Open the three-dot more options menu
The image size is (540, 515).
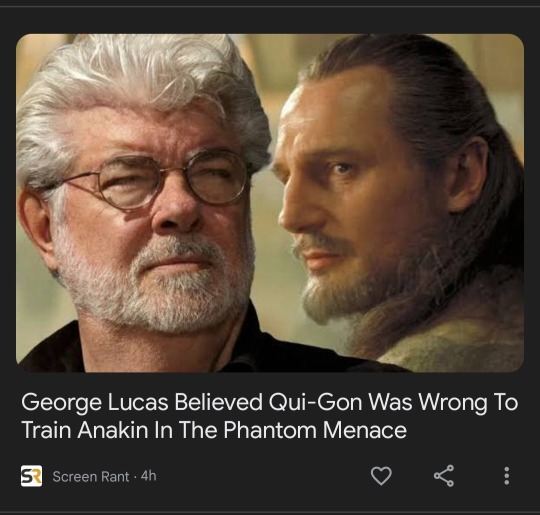[506, 476]
